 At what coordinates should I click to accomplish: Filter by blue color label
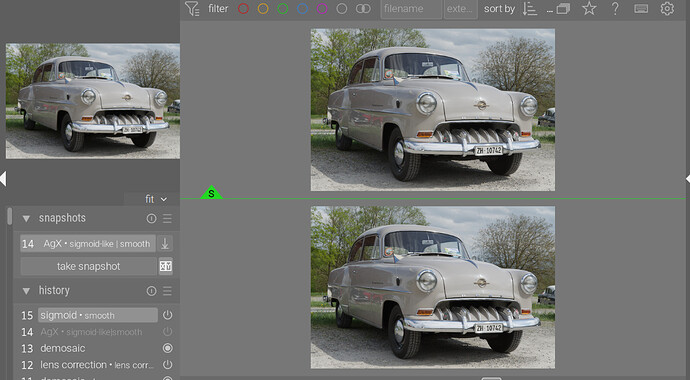[302, 8]
